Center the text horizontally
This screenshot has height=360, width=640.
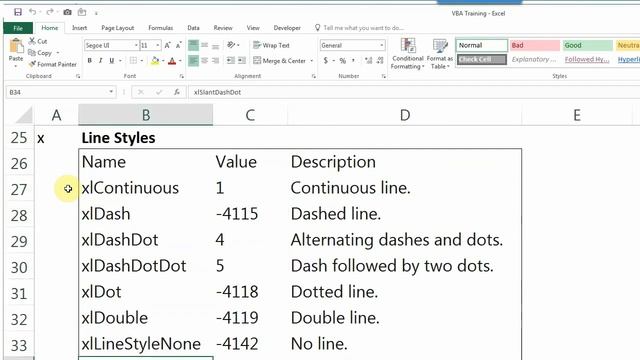coord(204,61)
